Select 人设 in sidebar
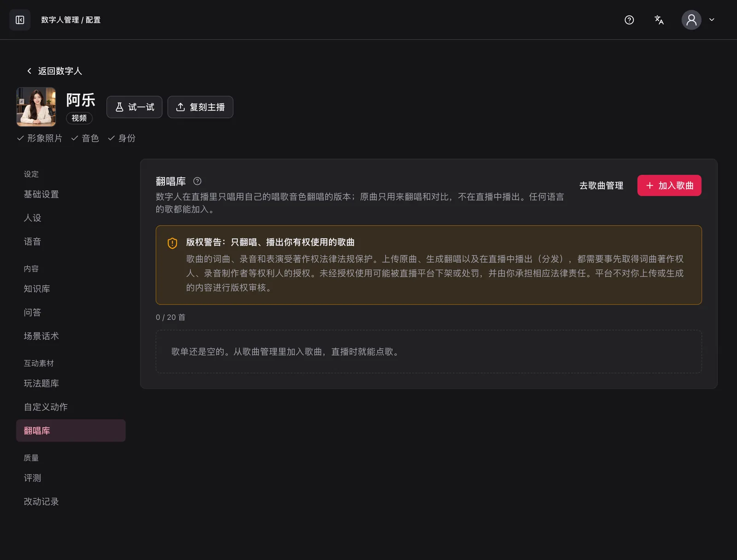This screenshot has height=560, width=737. [71, 218]
